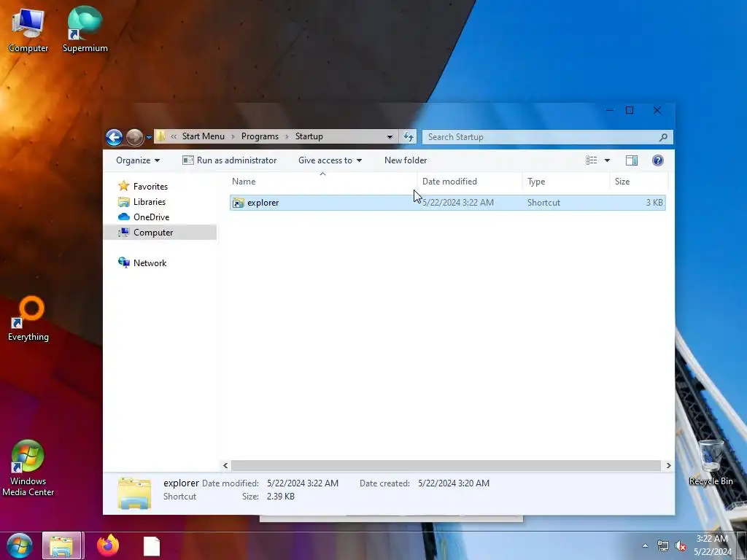Viewport: 747px width, 560px height.
Task: Sort by Date modified column
Action: [x=470, y=182]
